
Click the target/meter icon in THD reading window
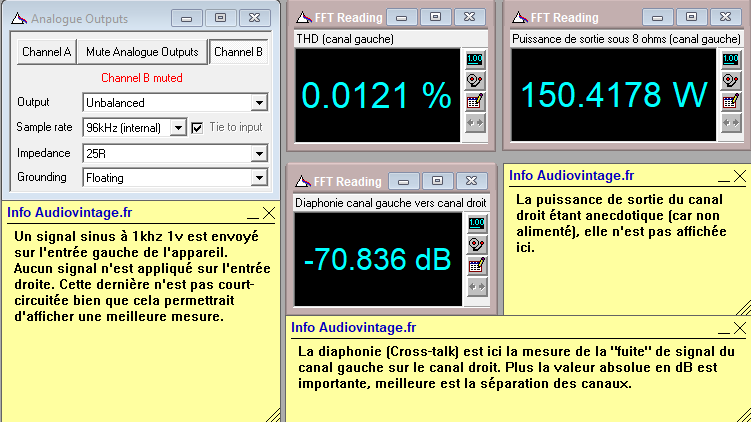[x=475, y=80]
